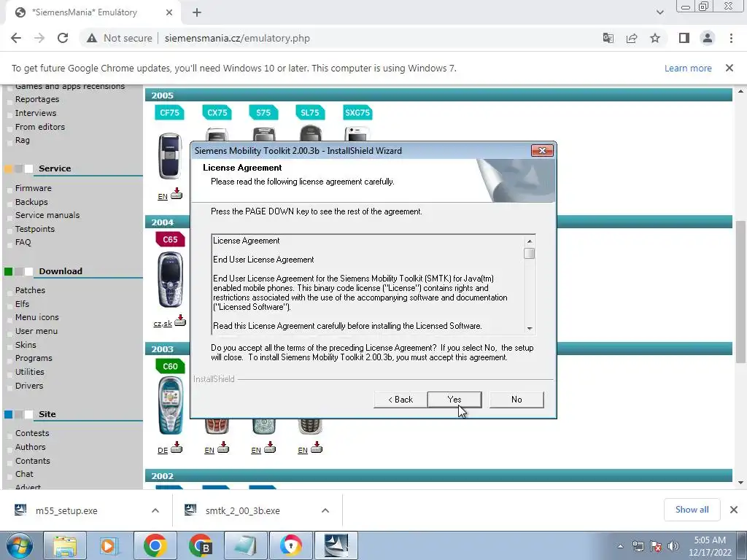
Task: Select the SXG75 phone label
Action: [357, 113]
